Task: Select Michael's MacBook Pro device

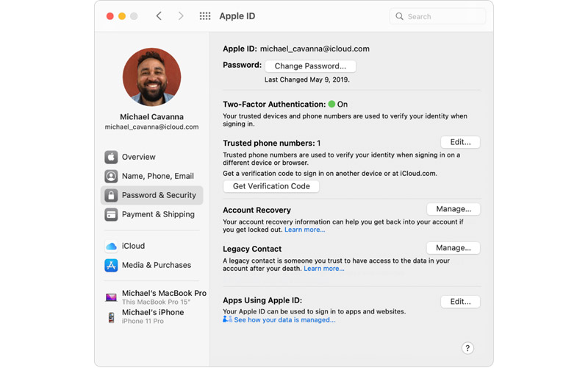Action: pos(154,297)
